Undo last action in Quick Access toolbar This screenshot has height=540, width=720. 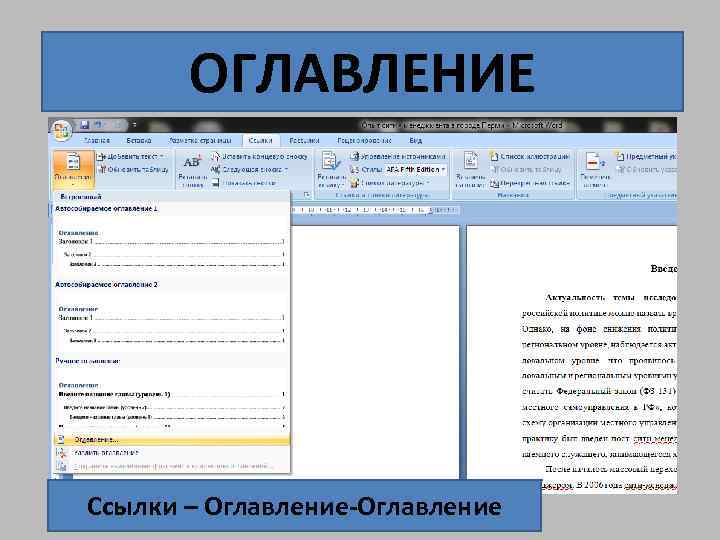click(x=98, y=125)
